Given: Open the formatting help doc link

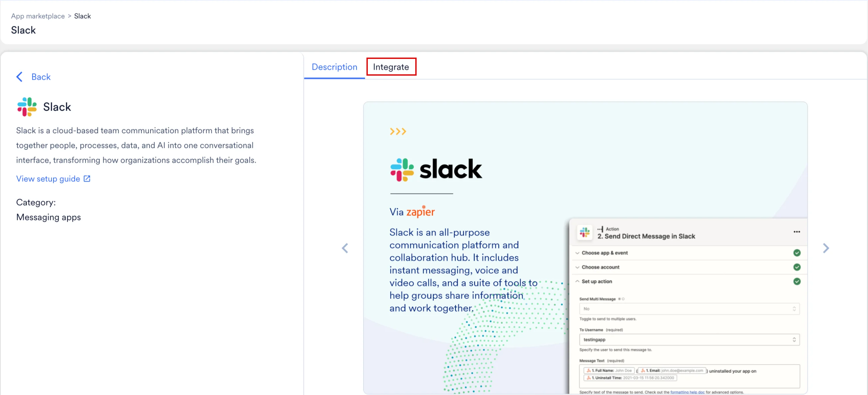Looking at the screenshot, I should 687,392.
